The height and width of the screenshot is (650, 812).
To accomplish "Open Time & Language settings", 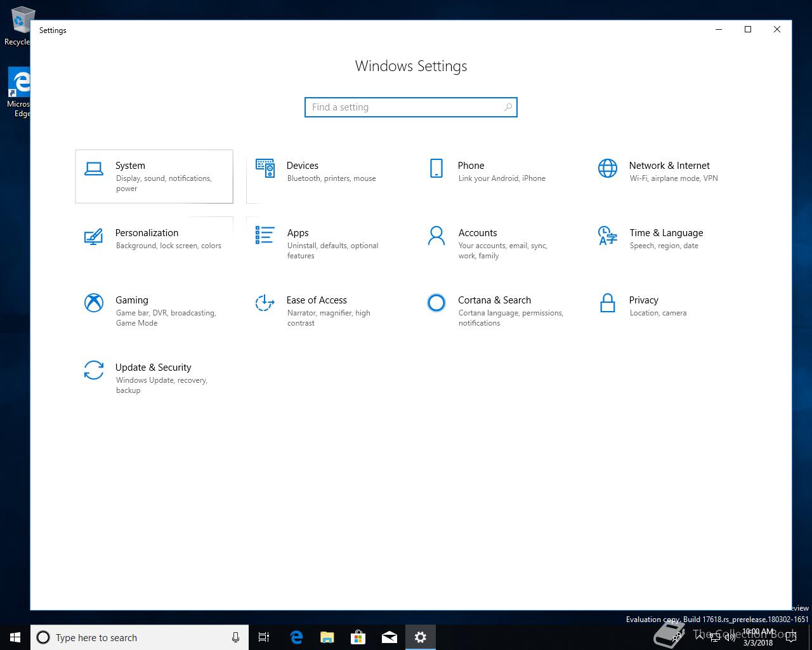I will pyautogui.click(x=668, y=244).
